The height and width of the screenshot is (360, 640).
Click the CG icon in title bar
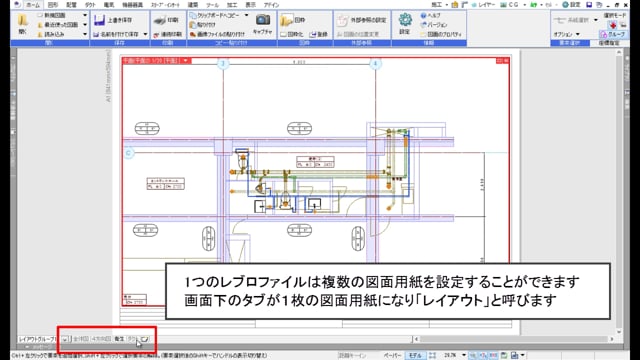click(504, 5)
